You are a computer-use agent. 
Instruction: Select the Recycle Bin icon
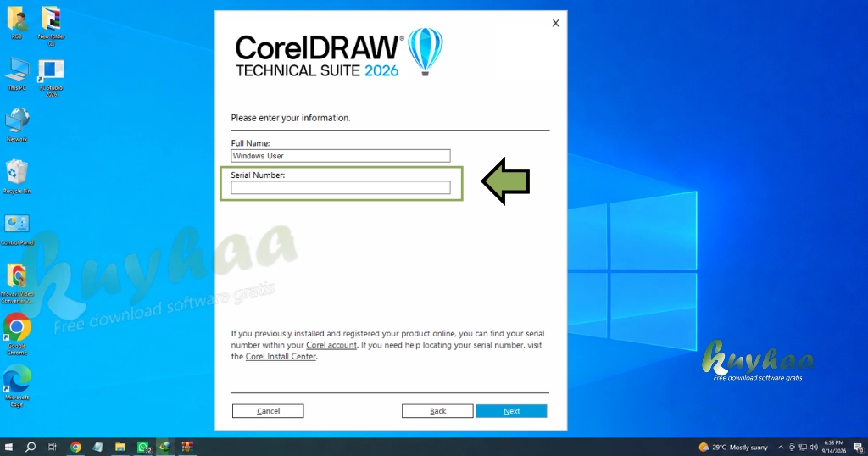coord(17,177)
